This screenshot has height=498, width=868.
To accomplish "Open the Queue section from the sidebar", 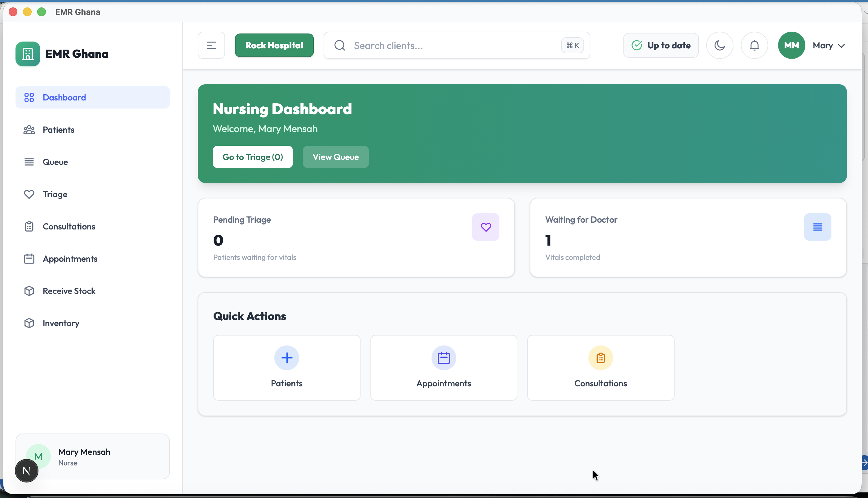I will 29,162.
